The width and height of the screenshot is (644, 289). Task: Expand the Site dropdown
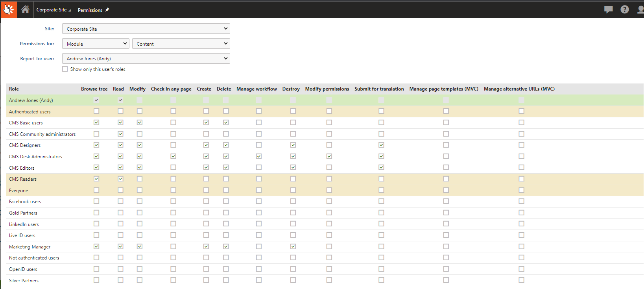146,29
